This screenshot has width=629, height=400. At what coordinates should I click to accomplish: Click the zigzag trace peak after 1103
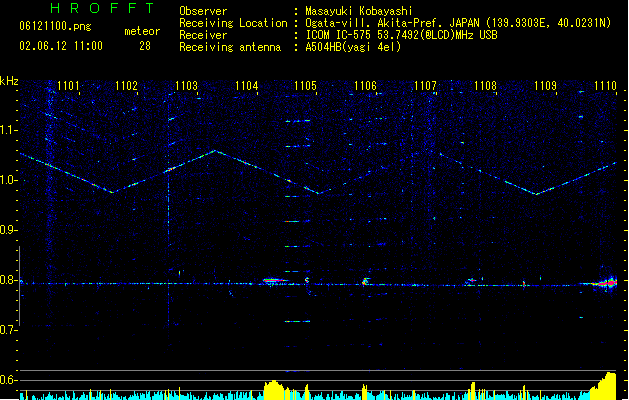point(215,151)
